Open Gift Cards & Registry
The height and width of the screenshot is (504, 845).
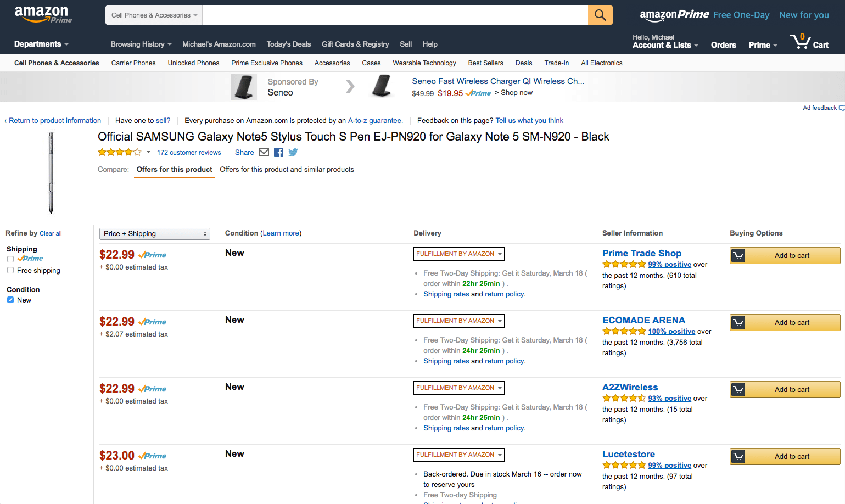pos(355,44)
